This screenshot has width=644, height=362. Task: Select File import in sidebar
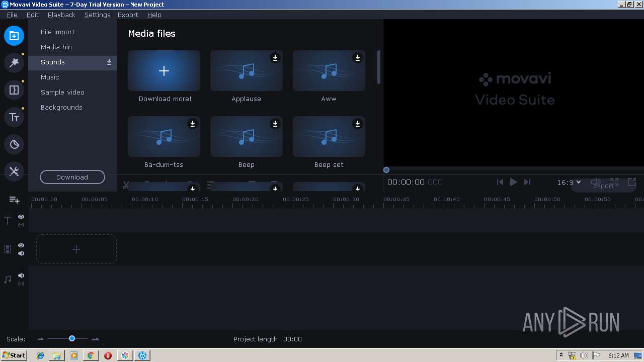click(x=72, y=32)
